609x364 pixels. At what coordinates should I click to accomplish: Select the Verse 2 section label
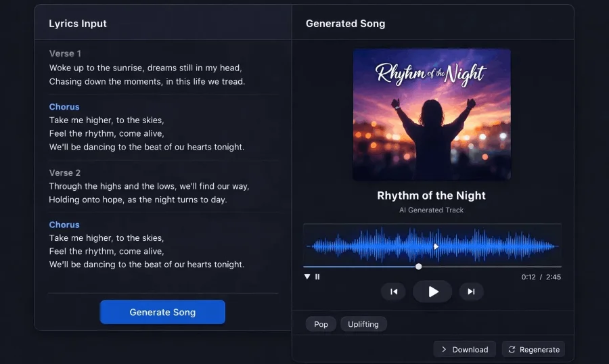coord(65,173)
